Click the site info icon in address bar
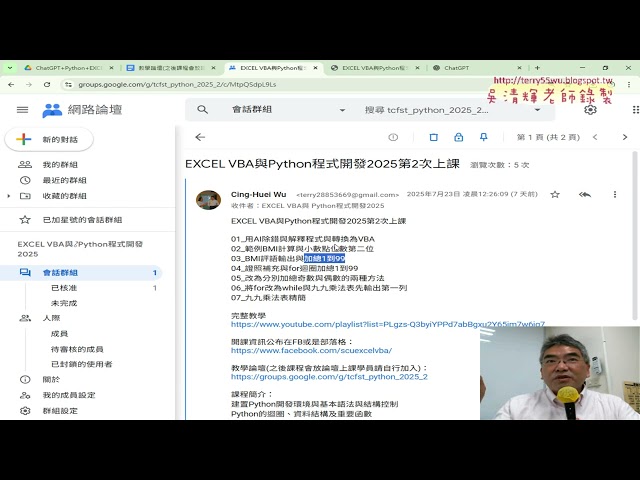This screenshot has height=480, width=640. [x=68, y=84]
